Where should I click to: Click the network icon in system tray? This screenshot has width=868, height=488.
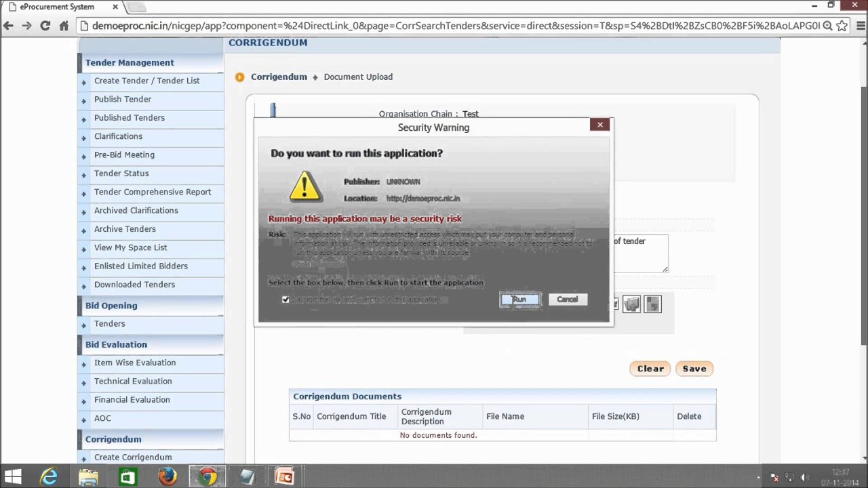[x=790, y=477]
